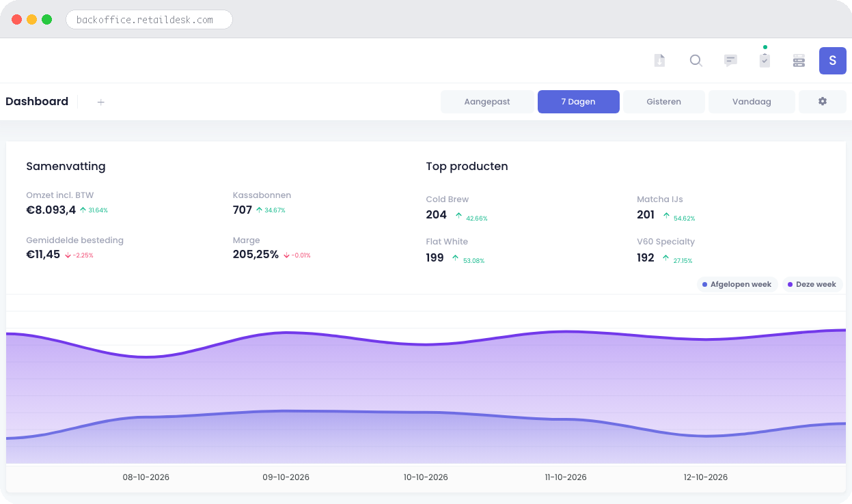The width and height of the screenshot is (852, 504).
Task: Select the Aangepast period tab
Action: [x=487, y=102]
